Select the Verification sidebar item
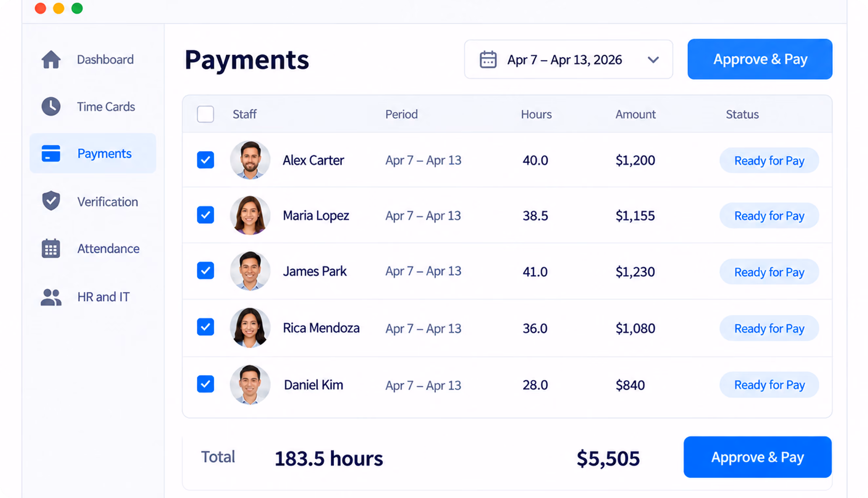Image resolution: width=868 pixels, height=498 pixels. point(93,202)
